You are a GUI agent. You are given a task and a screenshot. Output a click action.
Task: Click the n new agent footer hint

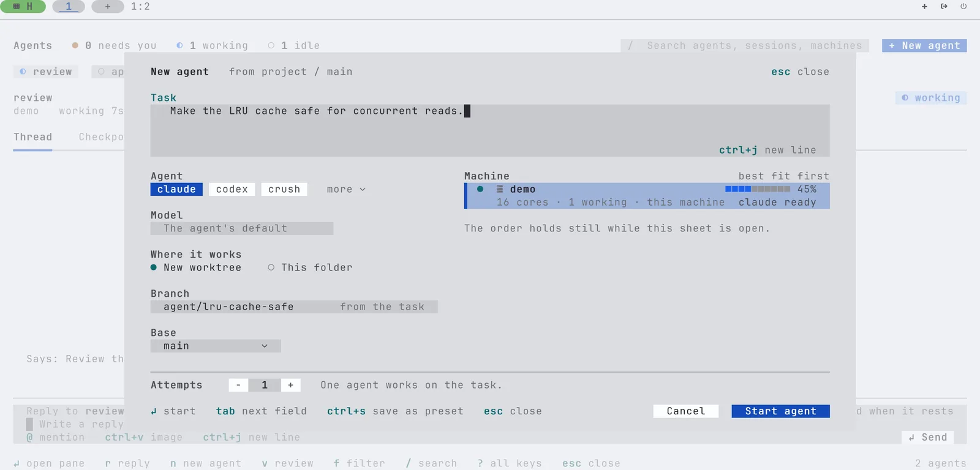click(x=206, y=463)
